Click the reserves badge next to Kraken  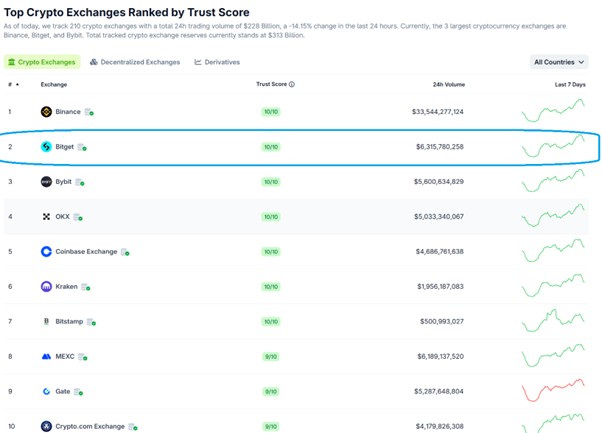[86, 287]
